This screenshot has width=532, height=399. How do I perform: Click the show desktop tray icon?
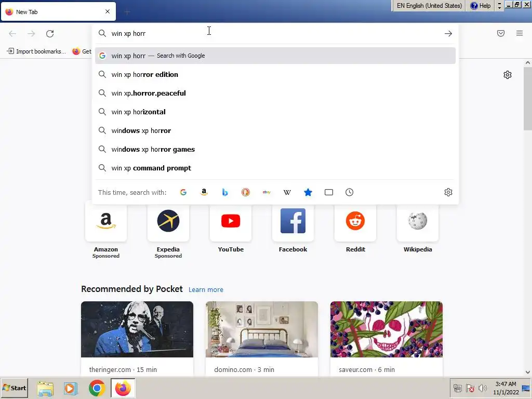(526, 388)
